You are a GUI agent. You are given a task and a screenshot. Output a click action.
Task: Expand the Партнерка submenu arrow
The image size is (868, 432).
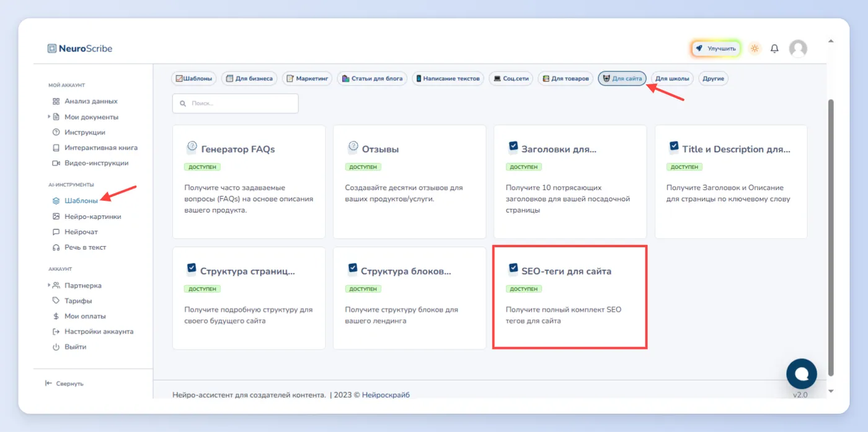pyautogui.click(x=49, y=285)
